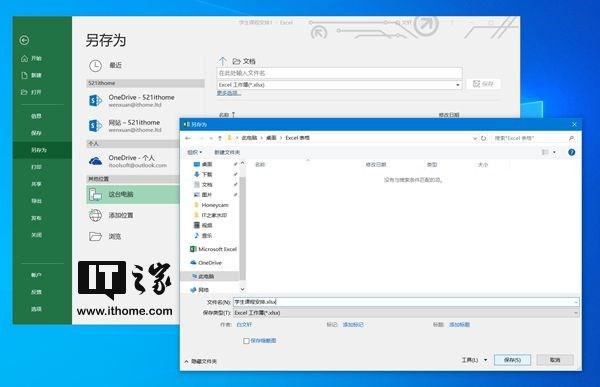The width and height of the screenshot is (600, 387).
Task: Click the 更多选项 (More options) link
Action: (229, 93)
